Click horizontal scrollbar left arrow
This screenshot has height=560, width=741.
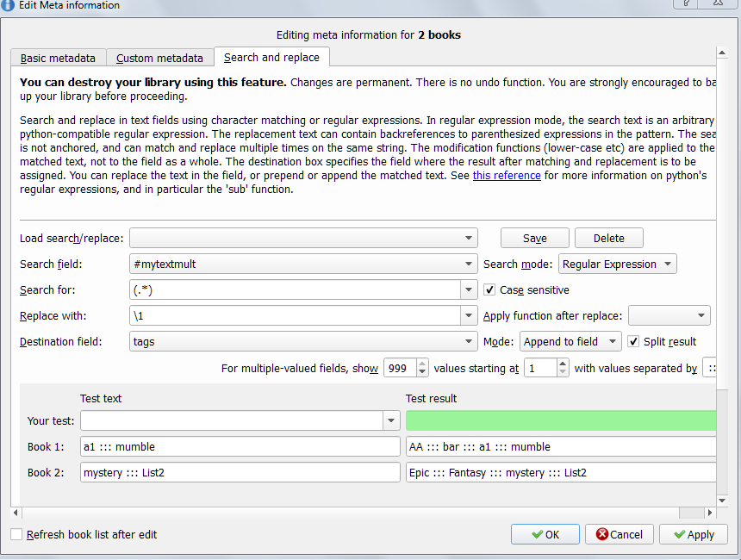coord(16,513)
